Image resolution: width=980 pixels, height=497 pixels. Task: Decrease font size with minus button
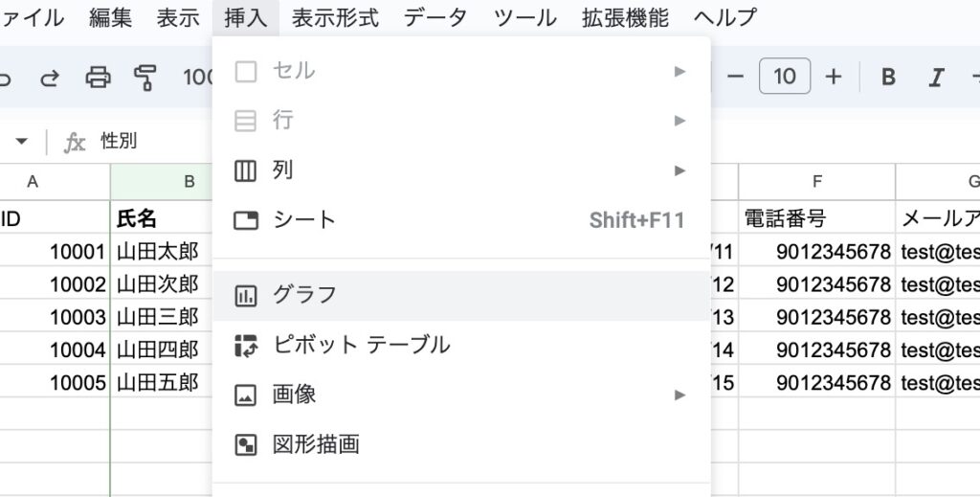pos(735,78)
